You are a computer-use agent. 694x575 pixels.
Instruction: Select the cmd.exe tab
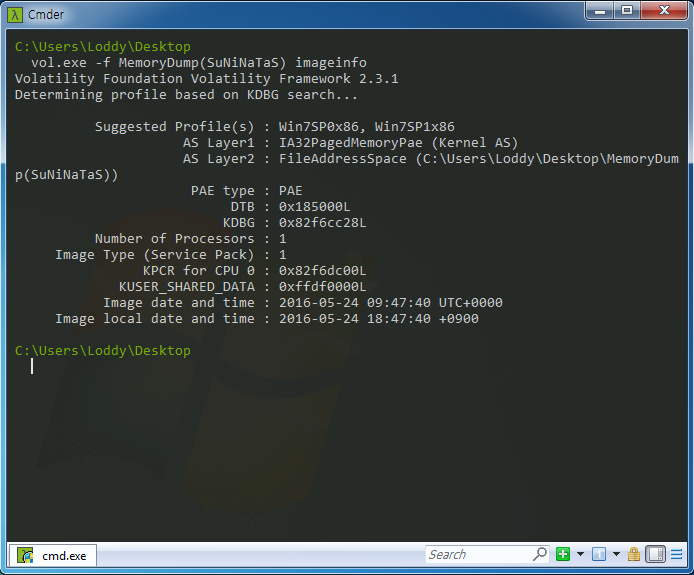(53, 556)
